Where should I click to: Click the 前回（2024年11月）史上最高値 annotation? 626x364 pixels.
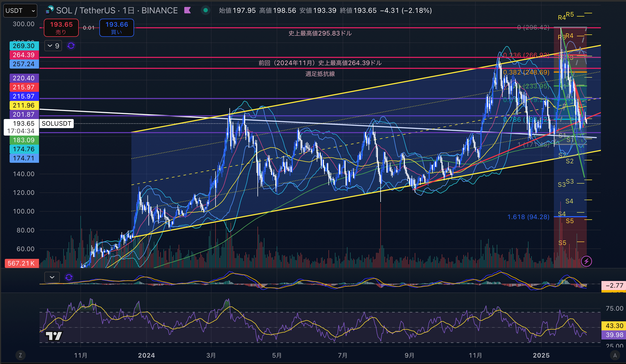(x=320, y=63)
